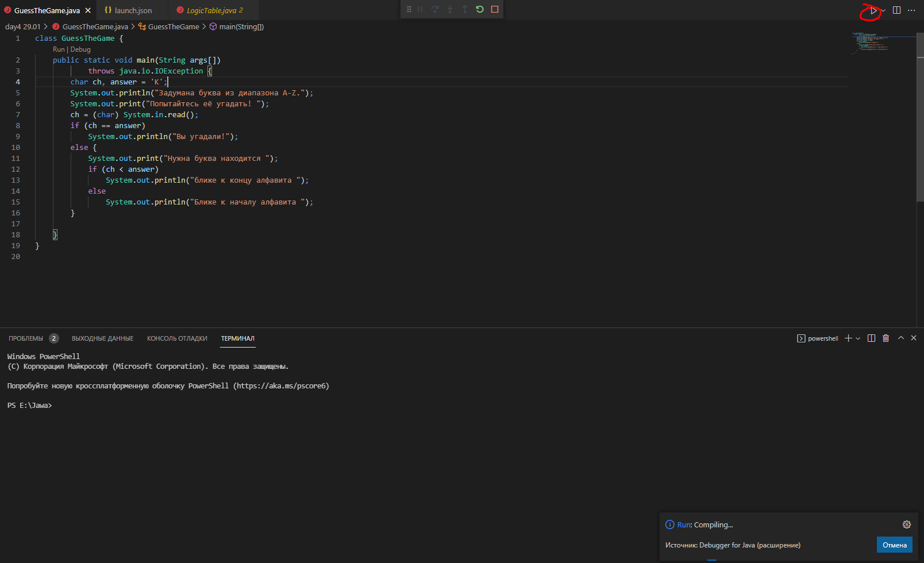This screenshot has height=563, width=924.
Task: Click the notification info icon
Action: (669, 525)
